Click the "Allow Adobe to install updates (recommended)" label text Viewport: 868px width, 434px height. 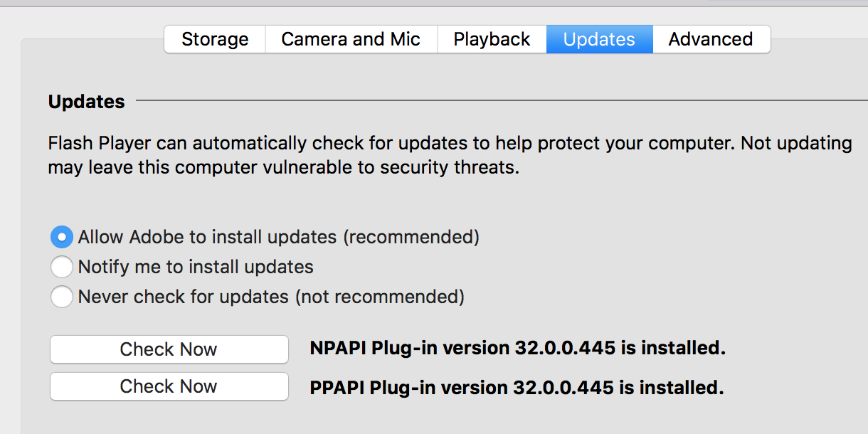coord(278,237)
